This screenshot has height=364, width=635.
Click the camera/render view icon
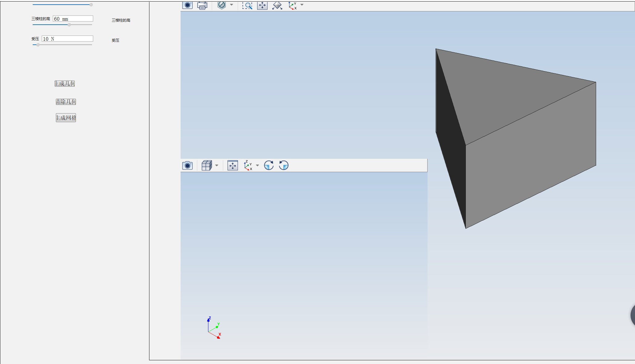[x=187, y=5]
